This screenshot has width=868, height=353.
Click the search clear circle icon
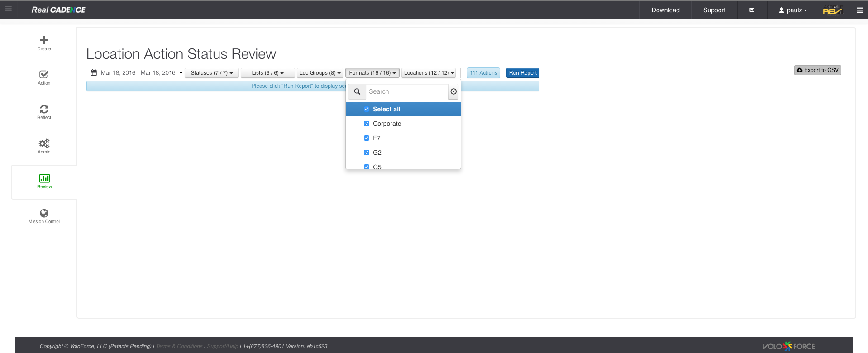click(453, 91)
